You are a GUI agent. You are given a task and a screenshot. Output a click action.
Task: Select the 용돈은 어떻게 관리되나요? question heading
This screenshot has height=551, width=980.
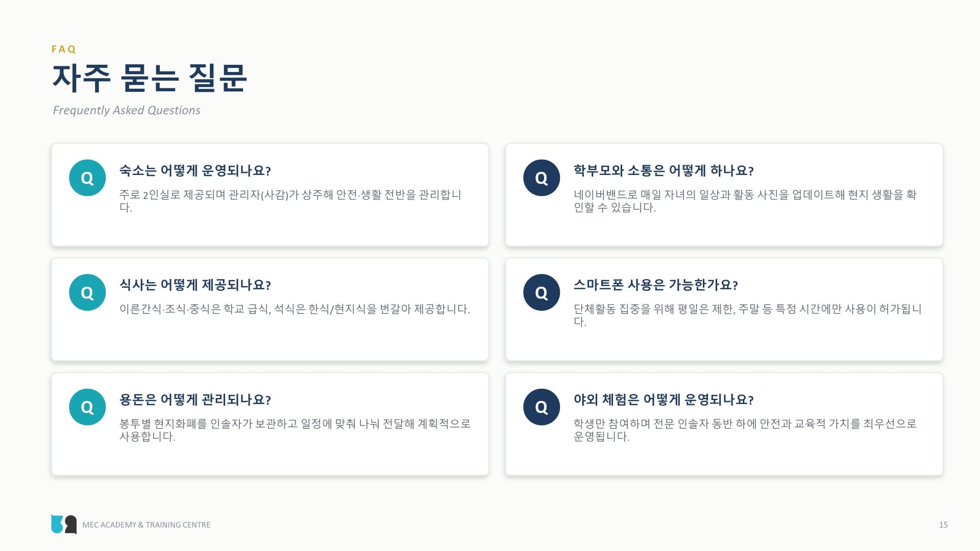click(195, 399)
